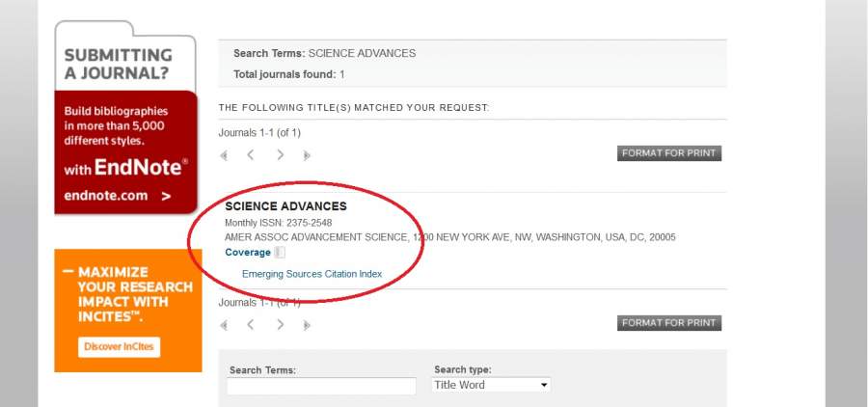
Task: Click the top Format for Print button
Action: 669,153
